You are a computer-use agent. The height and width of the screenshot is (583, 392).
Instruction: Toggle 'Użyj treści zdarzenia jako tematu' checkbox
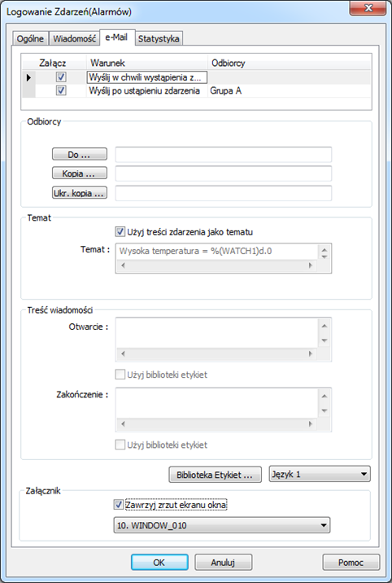coord(120,232)
